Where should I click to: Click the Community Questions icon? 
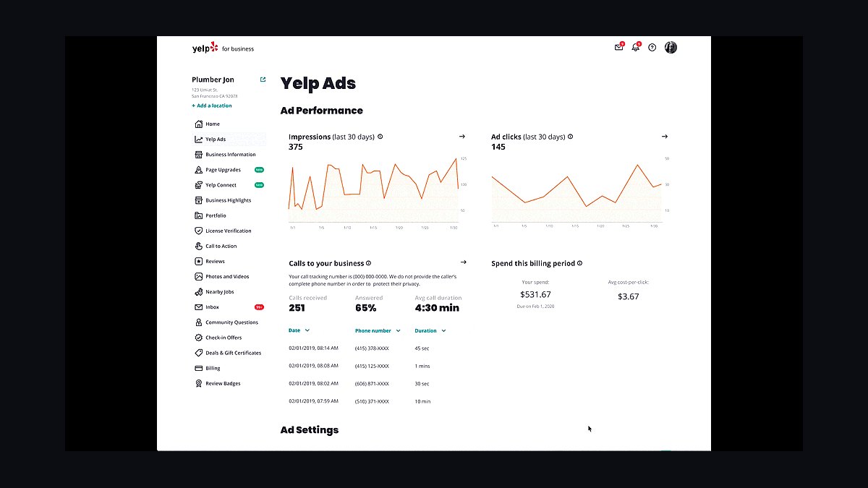(199, 322)
